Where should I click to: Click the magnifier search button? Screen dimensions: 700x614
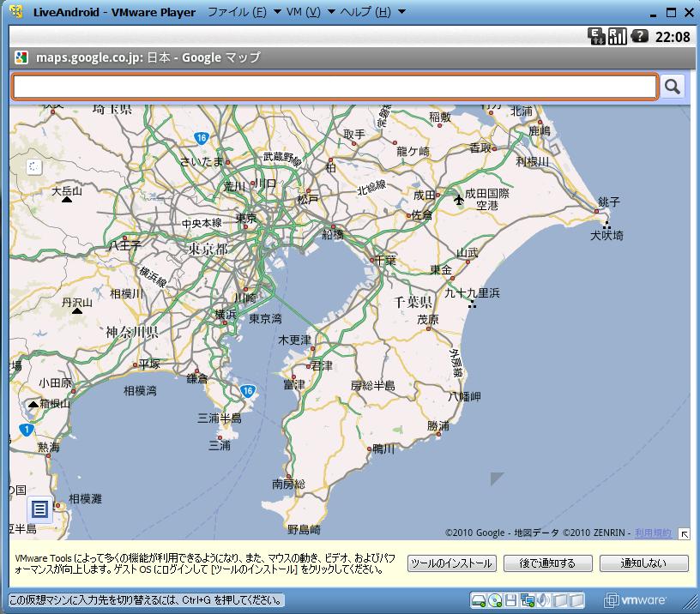tap(673, 87)
